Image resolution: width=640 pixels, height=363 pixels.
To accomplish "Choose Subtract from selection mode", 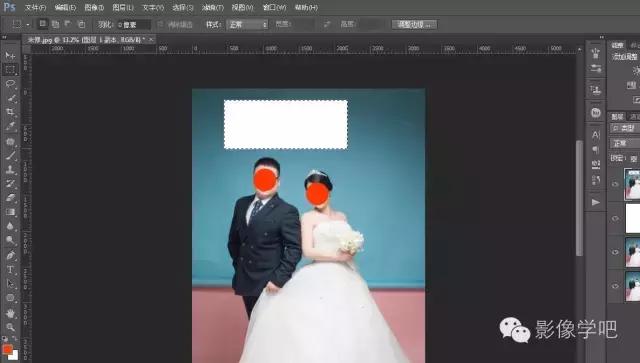I will coord(68,24).
